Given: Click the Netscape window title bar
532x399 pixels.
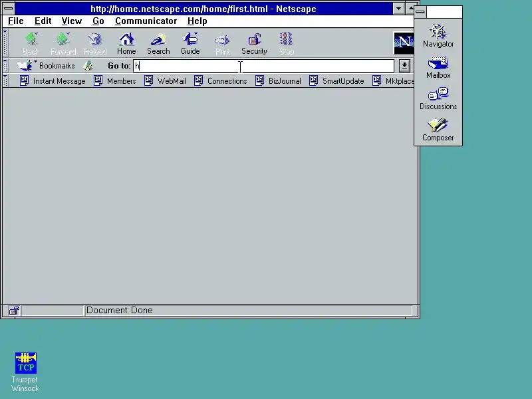Looking at the screenshot, I should (203, 9).
